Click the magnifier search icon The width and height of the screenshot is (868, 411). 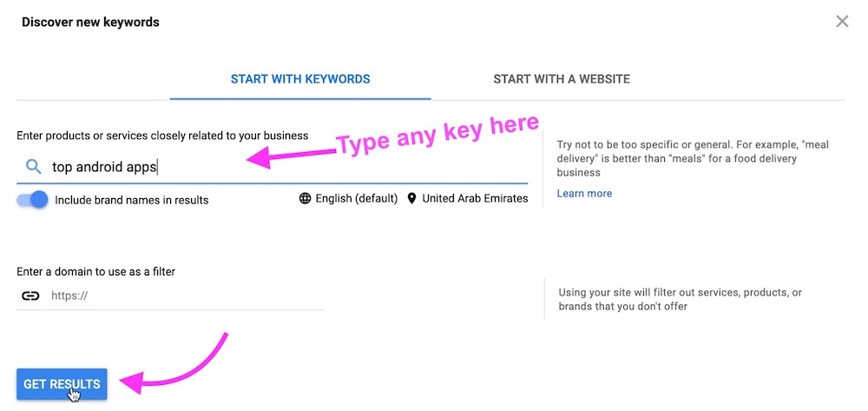[33, 167]
